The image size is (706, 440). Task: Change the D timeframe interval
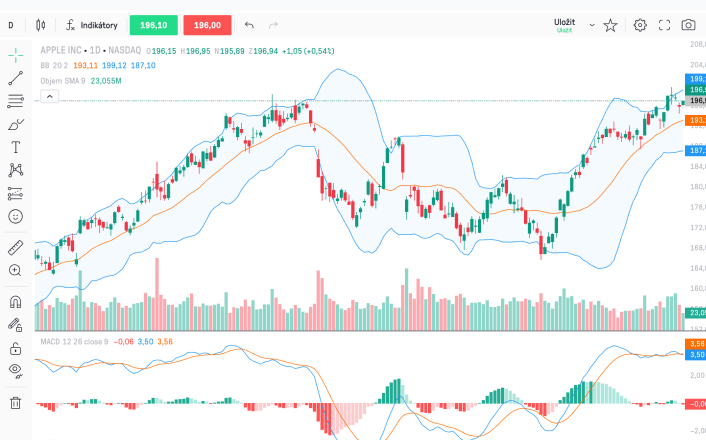click(x=11, y=25)
